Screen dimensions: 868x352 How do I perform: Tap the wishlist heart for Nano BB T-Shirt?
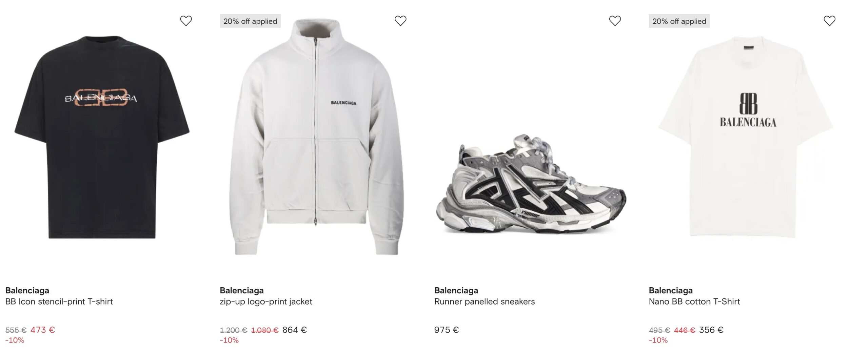[x=829, y=21]
